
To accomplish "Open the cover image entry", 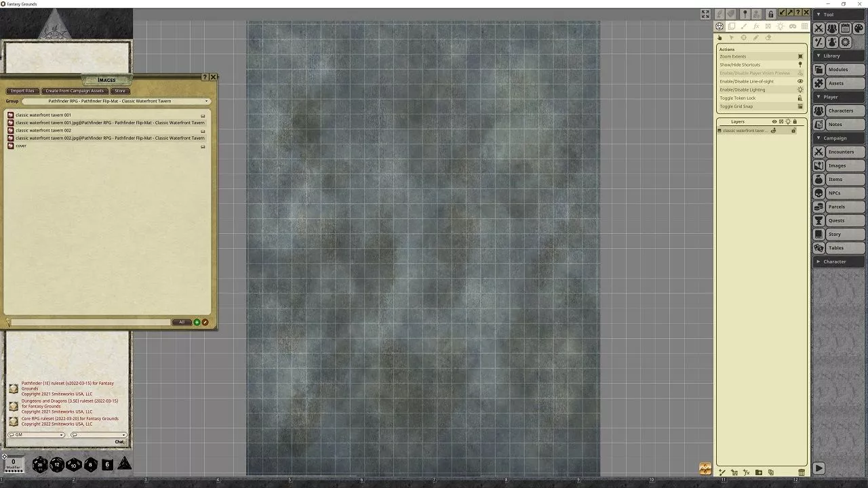I will pyautogui.click(x=21, y=146).
